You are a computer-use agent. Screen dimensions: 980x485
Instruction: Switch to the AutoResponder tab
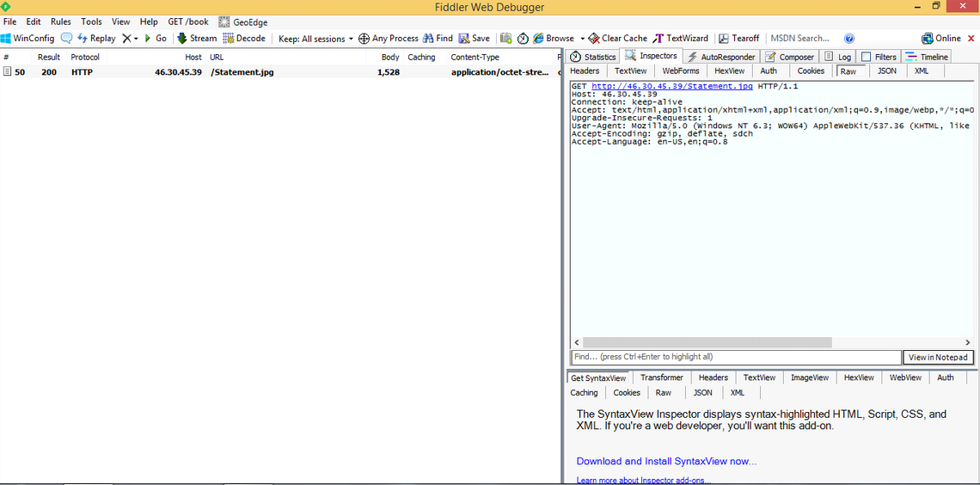[720, 57]
